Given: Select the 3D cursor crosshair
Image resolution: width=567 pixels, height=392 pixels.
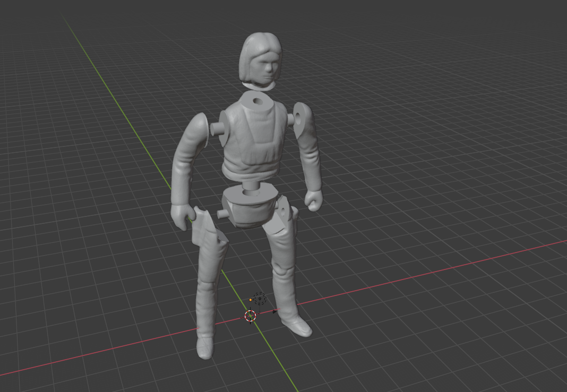Looking at the screenshot, I should coord(251,317).
